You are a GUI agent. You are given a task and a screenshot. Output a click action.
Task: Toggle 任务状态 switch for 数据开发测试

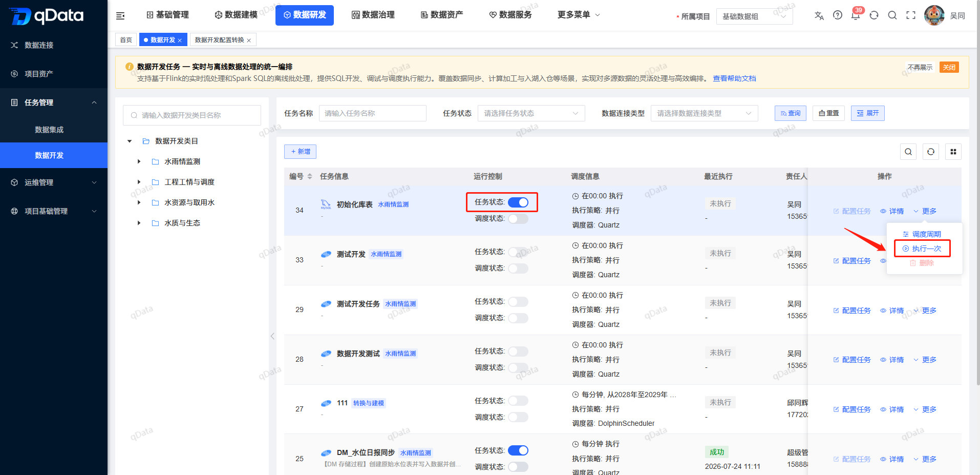(518, 352)
